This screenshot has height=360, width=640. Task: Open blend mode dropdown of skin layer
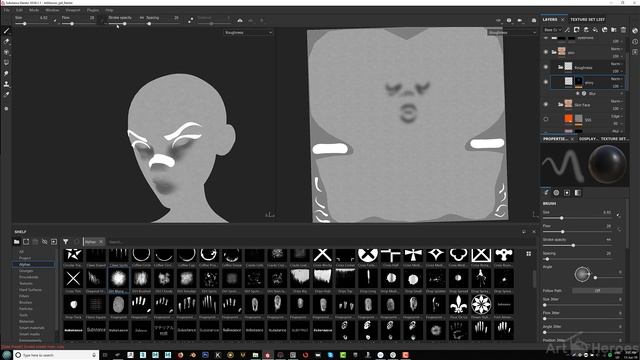[x=616, y=49]
